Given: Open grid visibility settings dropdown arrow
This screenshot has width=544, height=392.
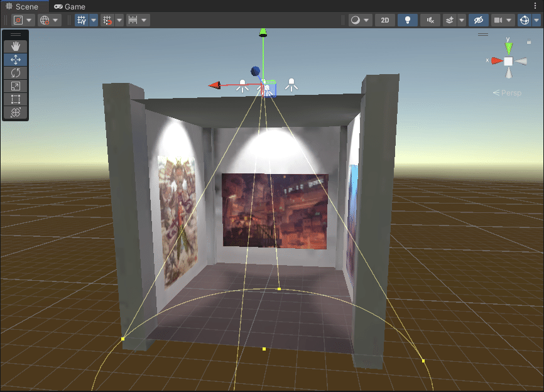Looking at the screenshot, I should 94,20.
